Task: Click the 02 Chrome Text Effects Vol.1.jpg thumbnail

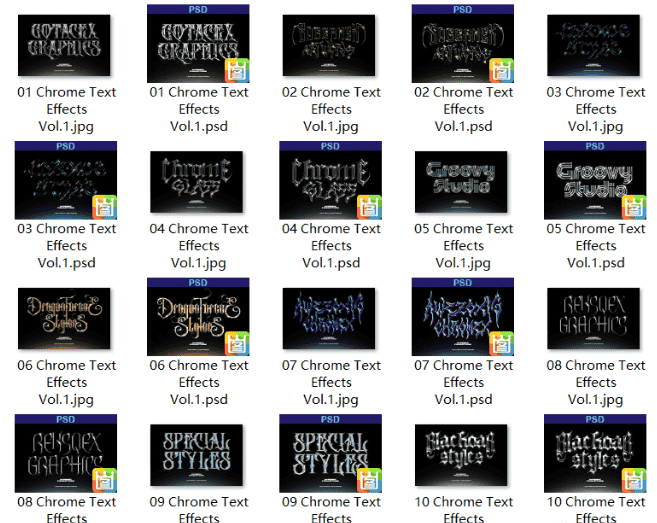Action: [x=329, y=45]
